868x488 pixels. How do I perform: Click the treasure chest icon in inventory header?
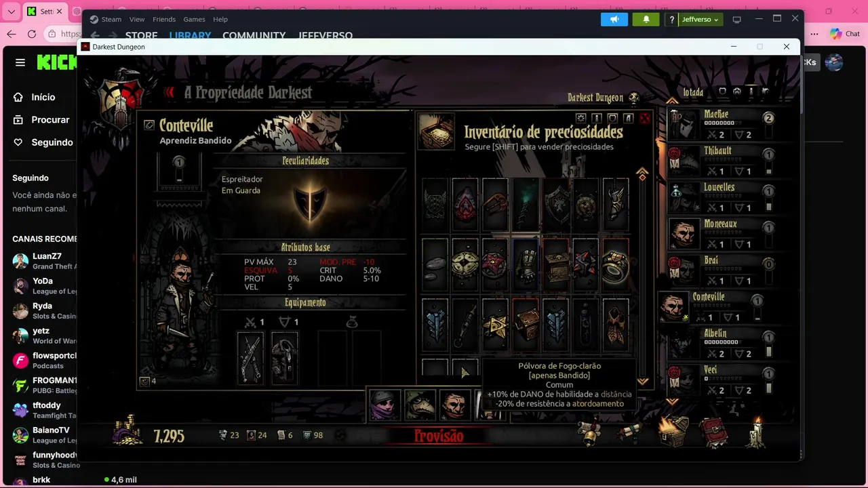(436, 131)
